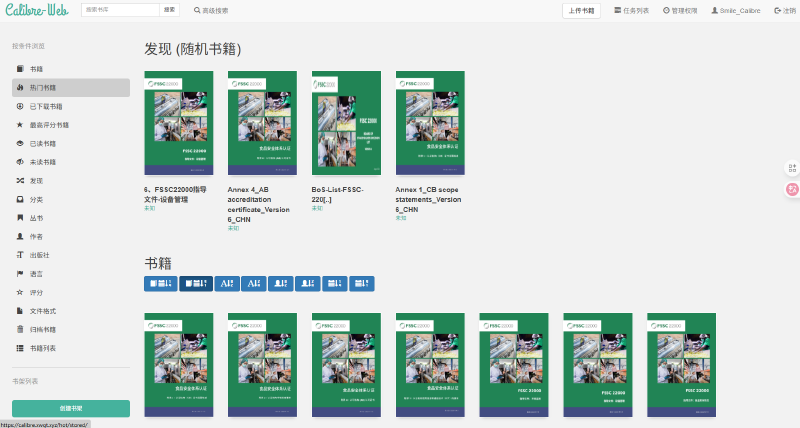Open BoS-List-FSSC-220[..] book cover
The image size is (800, 428).
click(346, 123)
